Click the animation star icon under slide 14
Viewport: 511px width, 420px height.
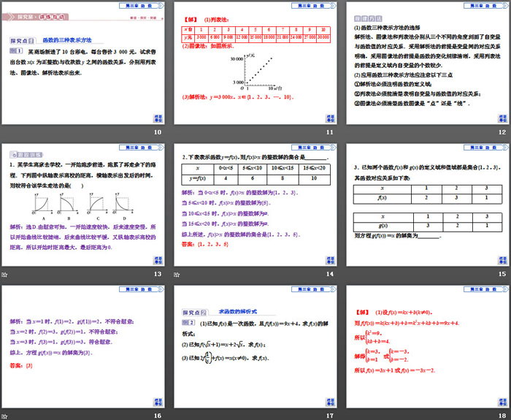tap(177, 274)
